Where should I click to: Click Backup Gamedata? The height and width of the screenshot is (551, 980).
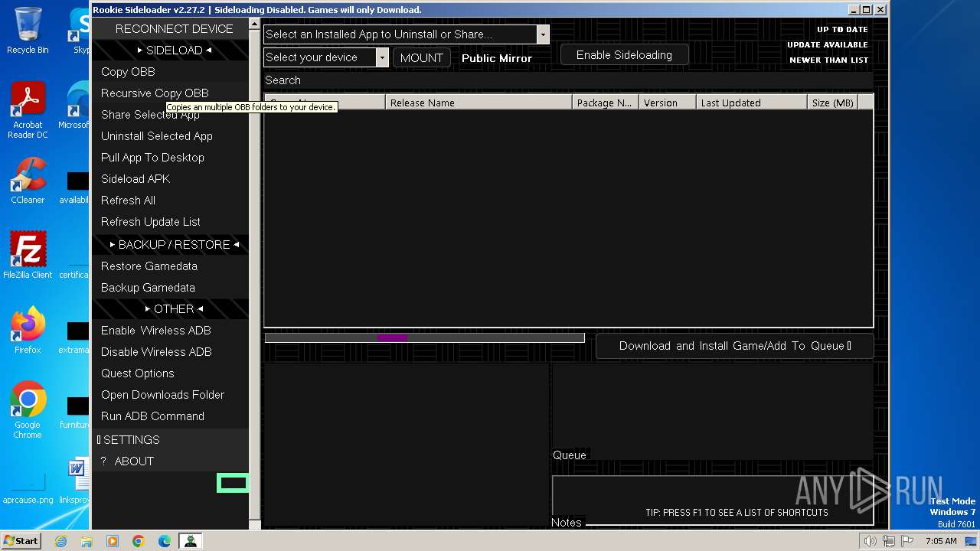[170, 288]
